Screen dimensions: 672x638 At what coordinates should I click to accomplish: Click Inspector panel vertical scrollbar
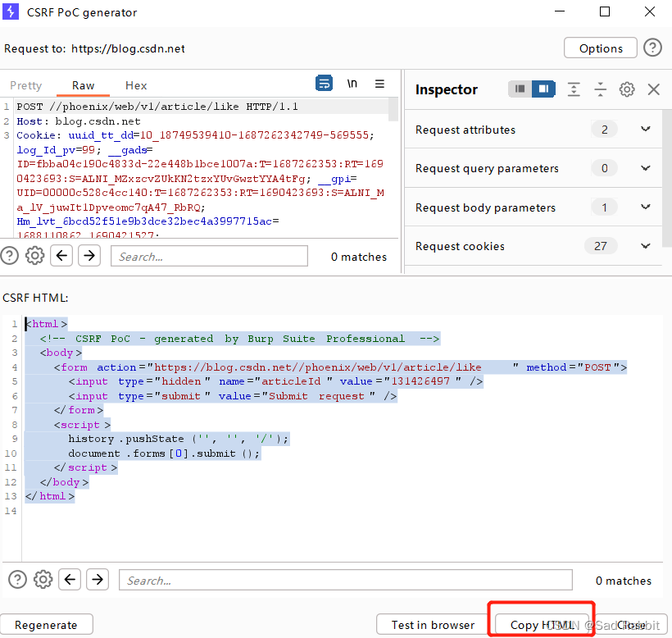click(667, 178)
